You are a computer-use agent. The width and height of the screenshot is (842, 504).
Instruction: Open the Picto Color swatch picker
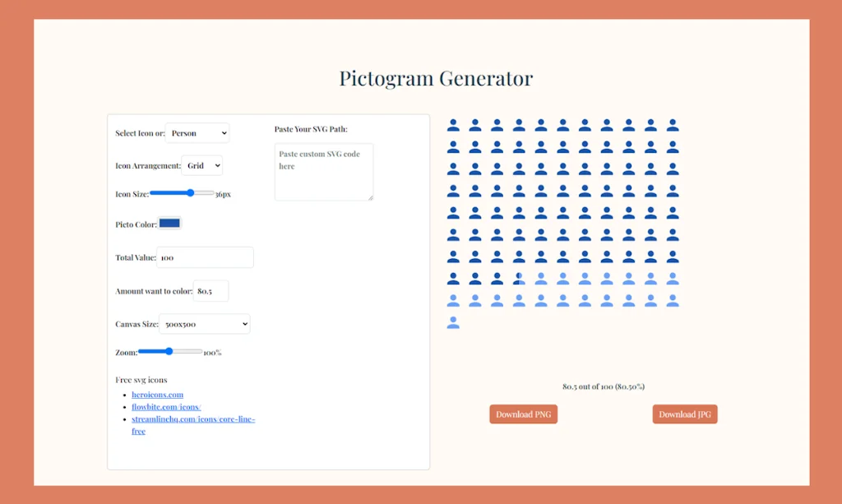[169, 223]
